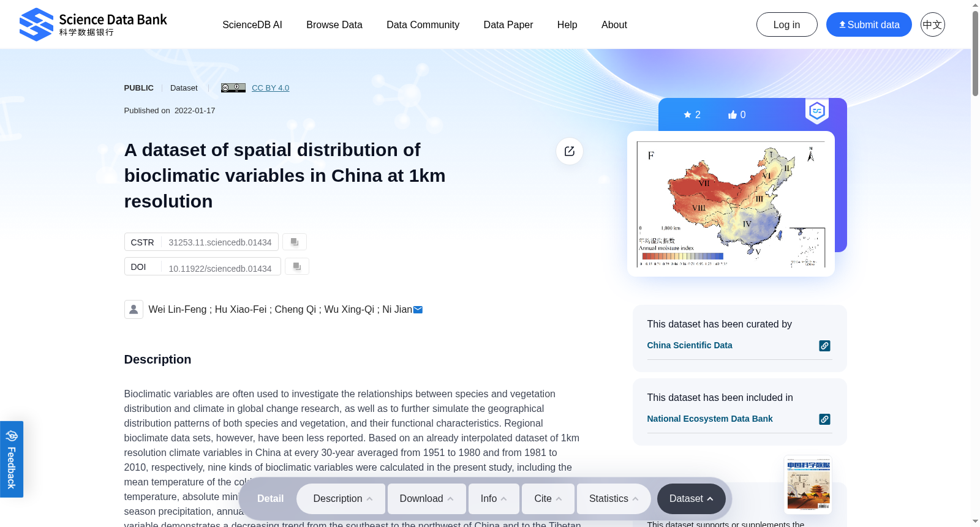
Task: Click the Description heading
Action: 157,359
